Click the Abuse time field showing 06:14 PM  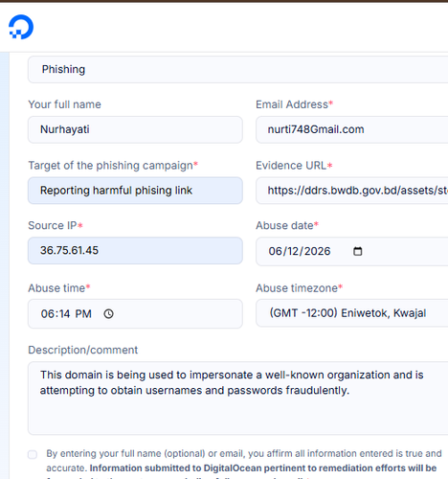[135, 314]
